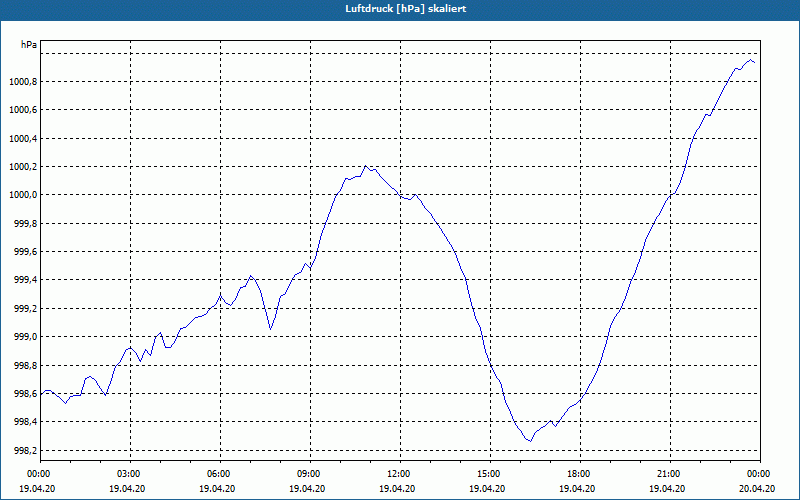Viewport: 800px width, 500px height.
Task: Select the y-axis label '999,8'
Action: tap(25, 223)
